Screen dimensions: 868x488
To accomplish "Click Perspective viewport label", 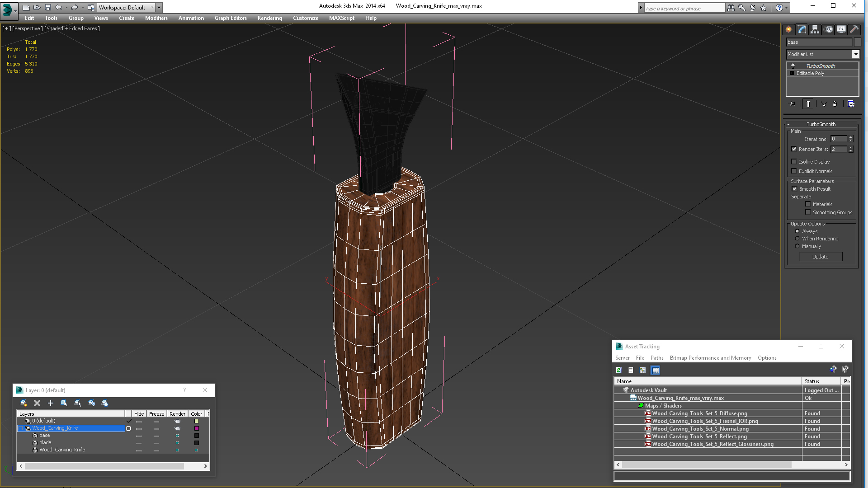I will (28, 28).
